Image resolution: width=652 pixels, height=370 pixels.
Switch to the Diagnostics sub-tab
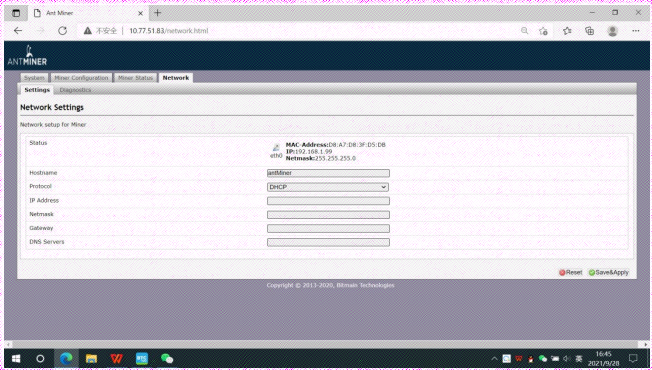pos(75,90)
